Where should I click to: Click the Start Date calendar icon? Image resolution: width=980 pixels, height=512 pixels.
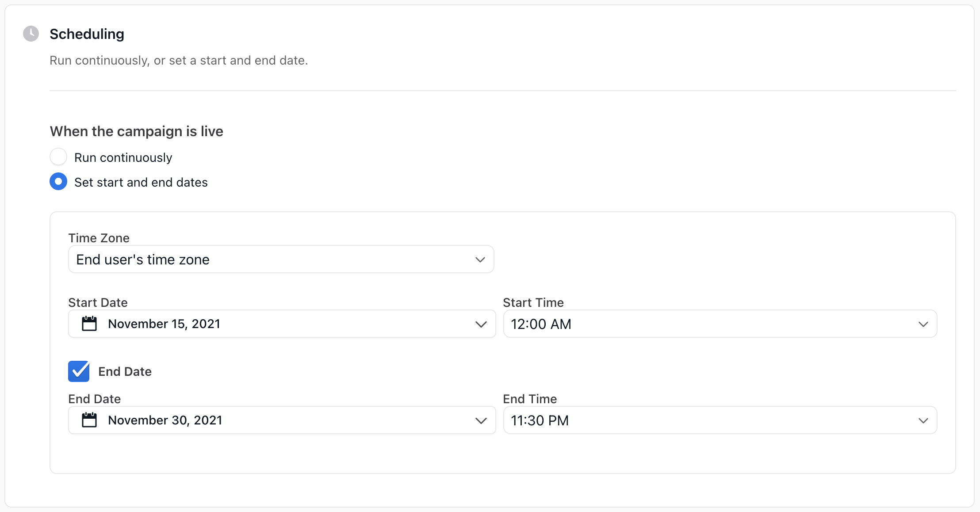(89, 324)
